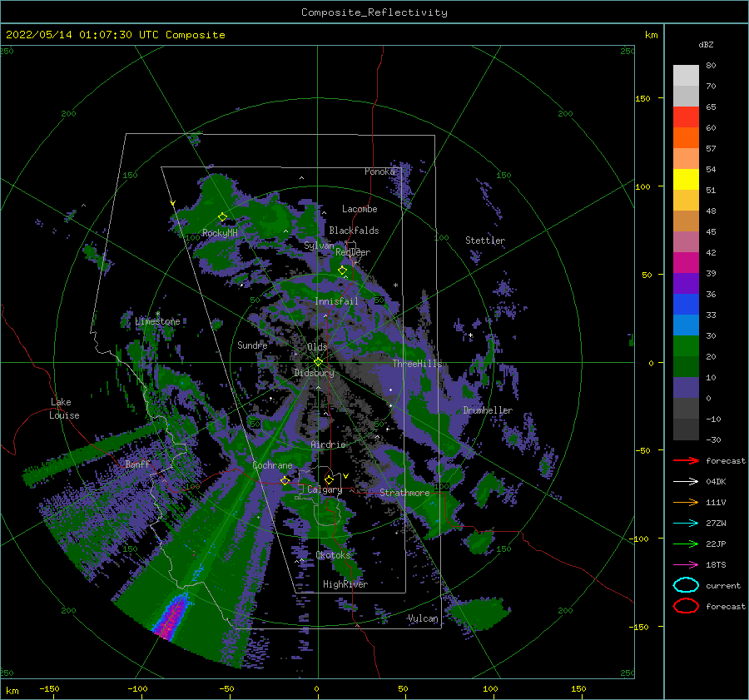Click the magenta 18TS arrow icon
The image size is (749, 700).
[686, 565]
